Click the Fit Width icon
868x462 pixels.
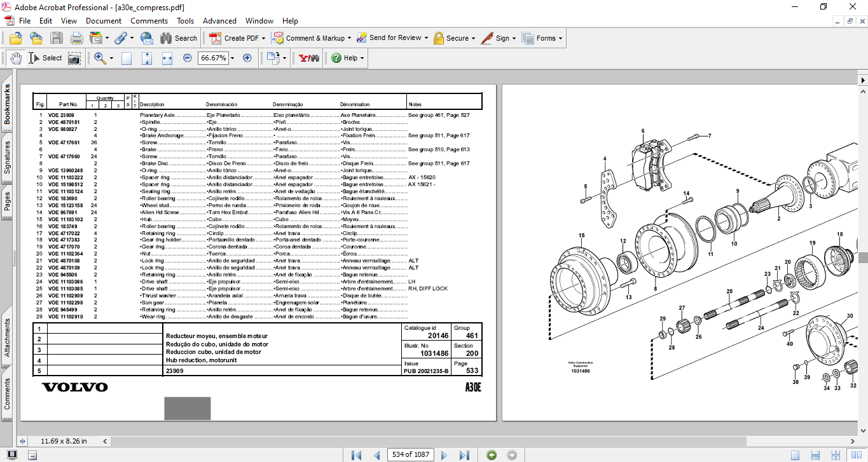pos(167,58)
